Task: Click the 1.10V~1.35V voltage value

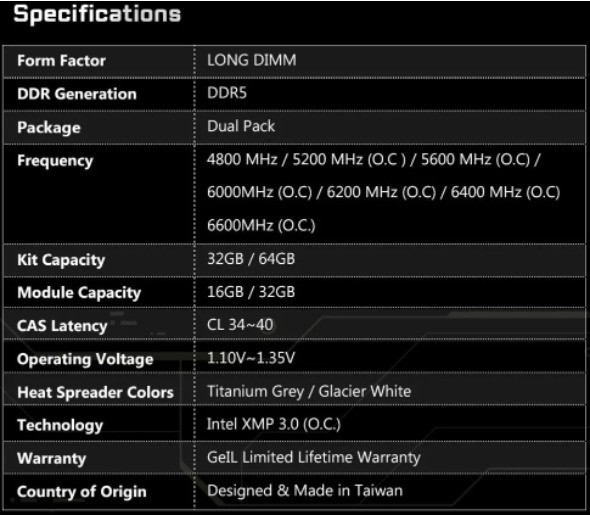Action: [251, 358]
